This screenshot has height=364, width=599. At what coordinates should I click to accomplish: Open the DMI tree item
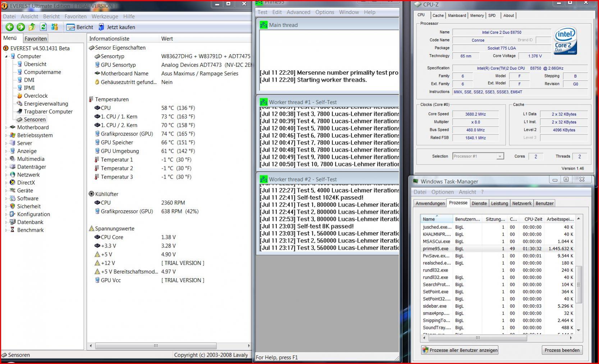(x=29, y=80)
